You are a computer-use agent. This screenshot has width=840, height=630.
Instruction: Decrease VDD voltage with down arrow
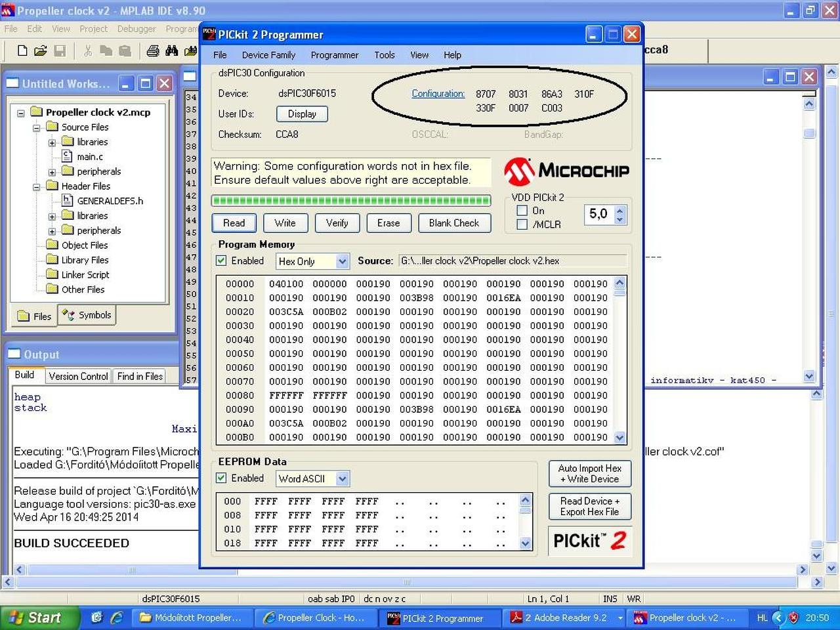click(x=620, y=219)
